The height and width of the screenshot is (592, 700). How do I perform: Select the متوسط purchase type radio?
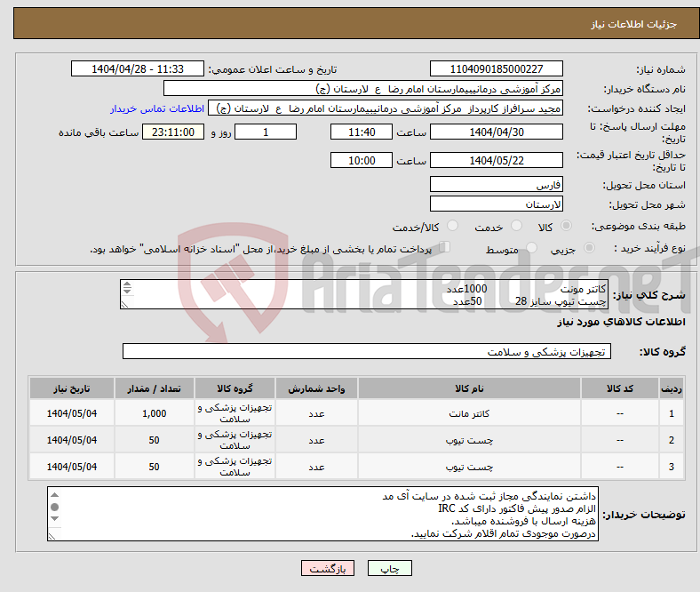(531, 247)
